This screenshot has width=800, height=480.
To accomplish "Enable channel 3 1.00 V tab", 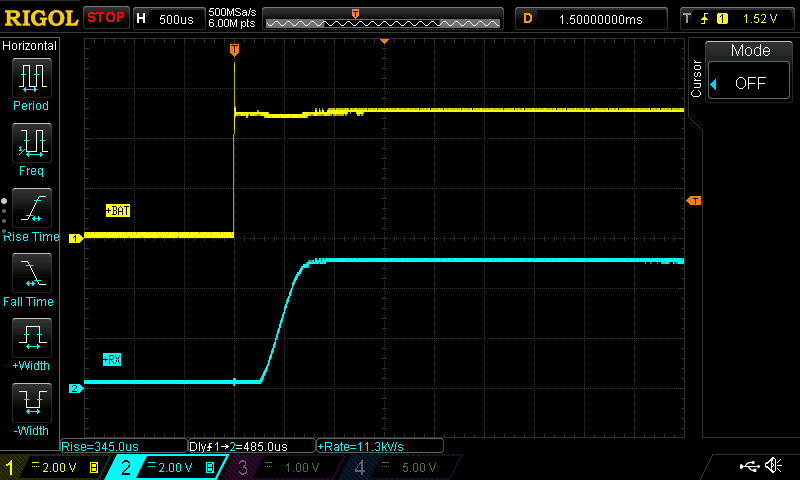I will point(283,467).
